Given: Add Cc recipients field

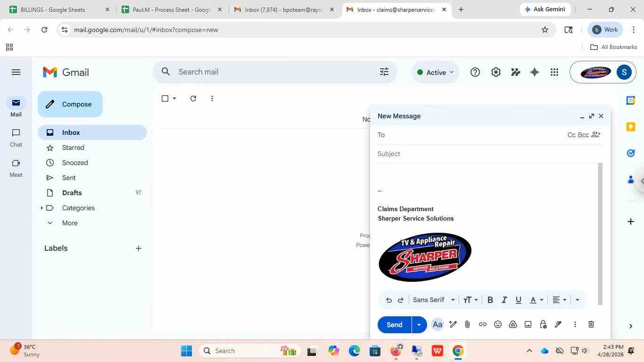Looking at the screenshot, I should pyautogui.click(x=571, y=135).
